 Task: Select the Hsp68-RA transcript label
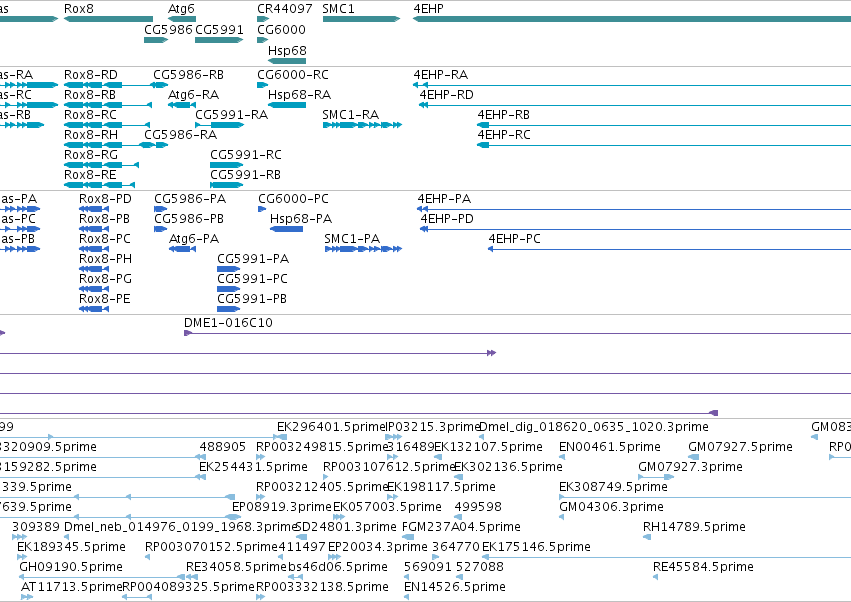tap(300, 94)
